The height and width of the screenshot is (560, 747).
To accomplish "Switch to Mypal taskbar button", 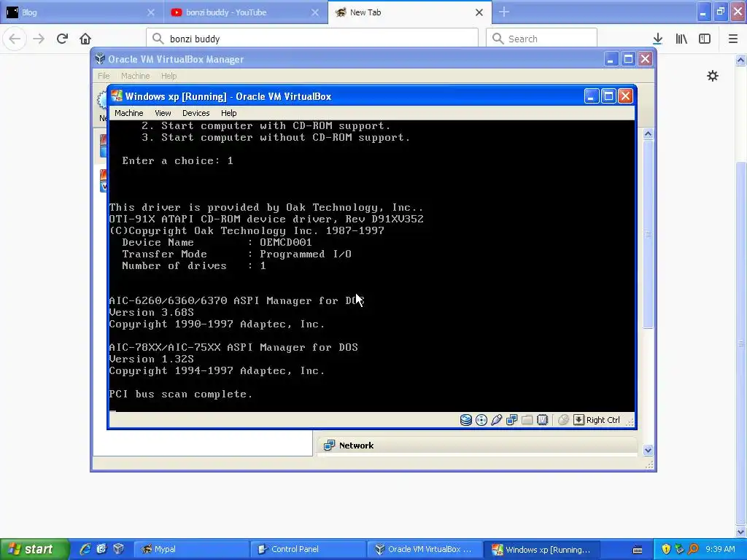I will (191, 550).
